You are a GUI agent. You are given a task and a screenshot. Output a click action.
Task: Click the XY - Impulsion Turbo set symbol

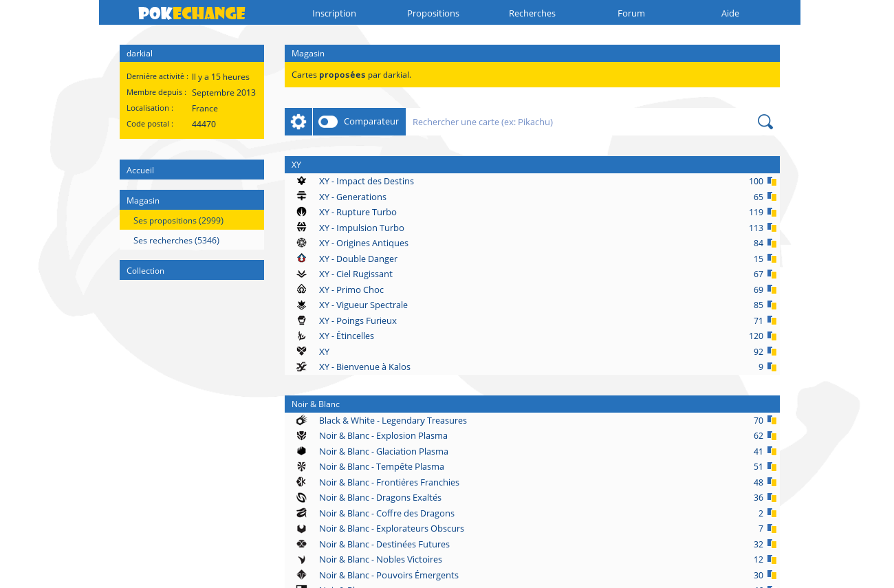pos(301,228)
